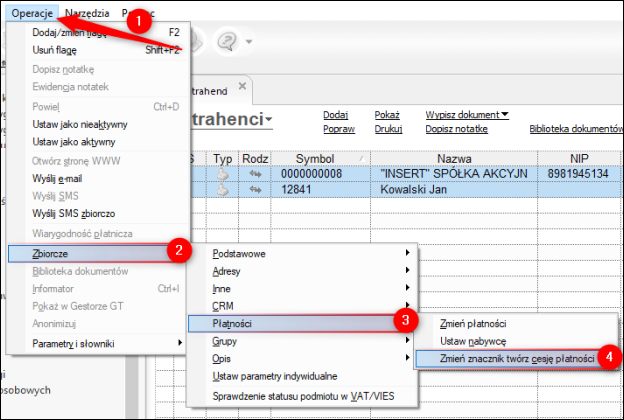Click arrows icon in Kowalski Jan row
The height and width of the screenshot is (420, 624).
tap(255, 189)
